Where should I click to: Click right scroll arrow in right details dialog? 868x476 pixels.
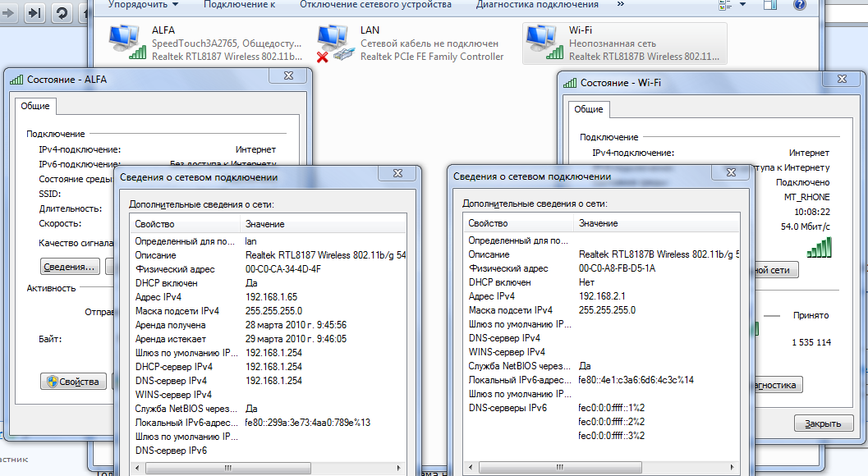pyautogui.click(x=732, y=467)
